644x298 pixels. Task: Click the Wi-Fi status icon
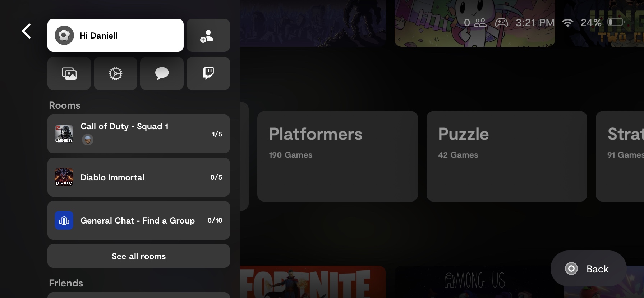[x=567, y=23]
